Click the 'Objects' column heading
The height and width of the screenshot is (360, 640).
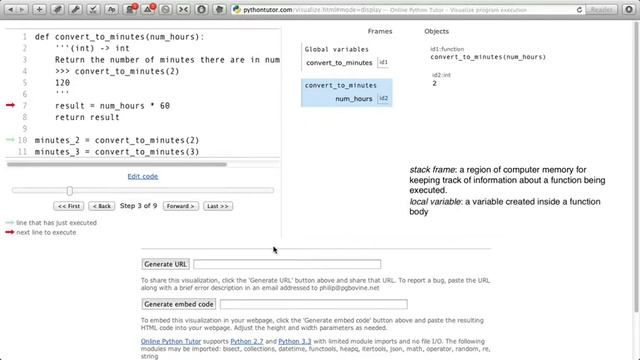pyautogui.click(x=436, y=31)
